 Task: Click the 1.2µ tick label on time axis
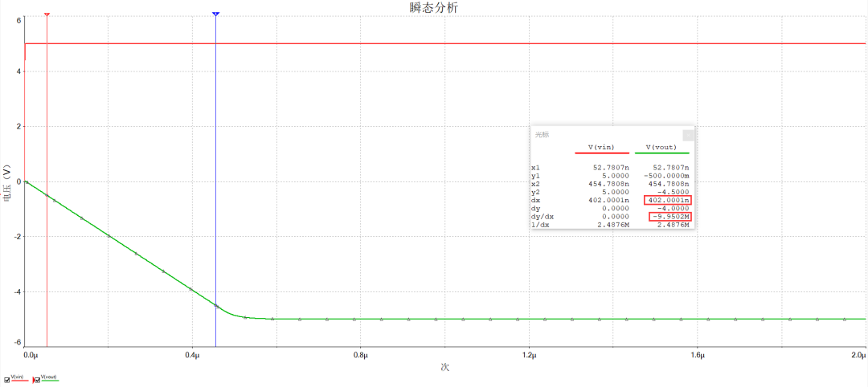coord(529,354)
